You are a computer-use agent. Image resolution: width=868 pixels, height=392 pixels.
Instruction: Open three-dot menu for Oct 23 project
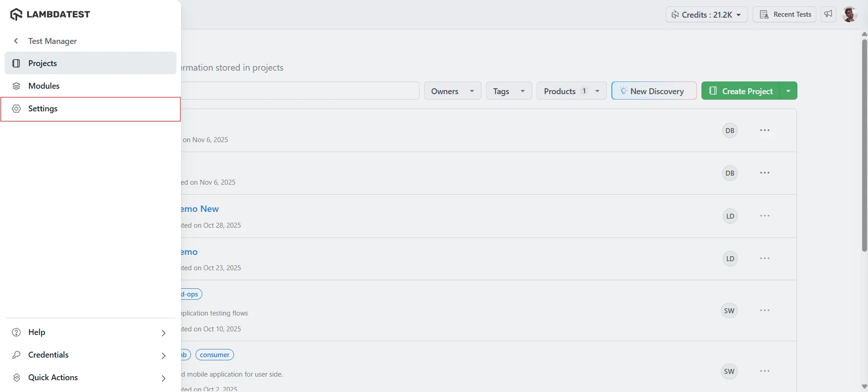tap(765, 258)
